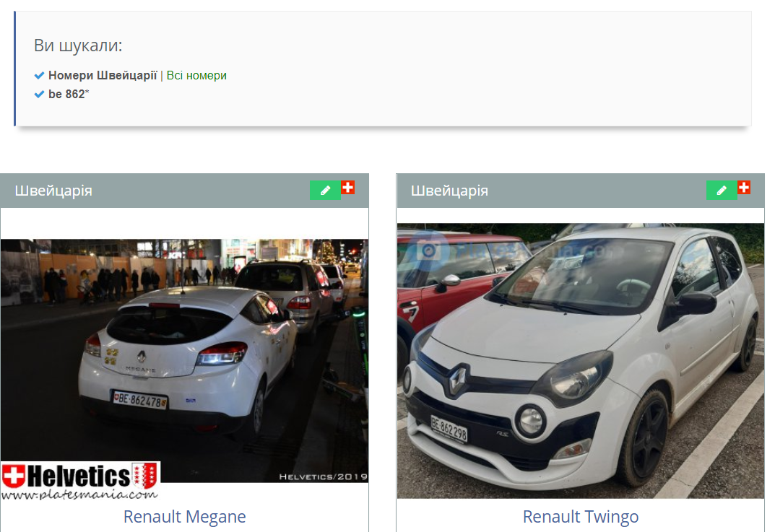
Task: View the white Renault Megane photo
Action: (x=184, y=370)
